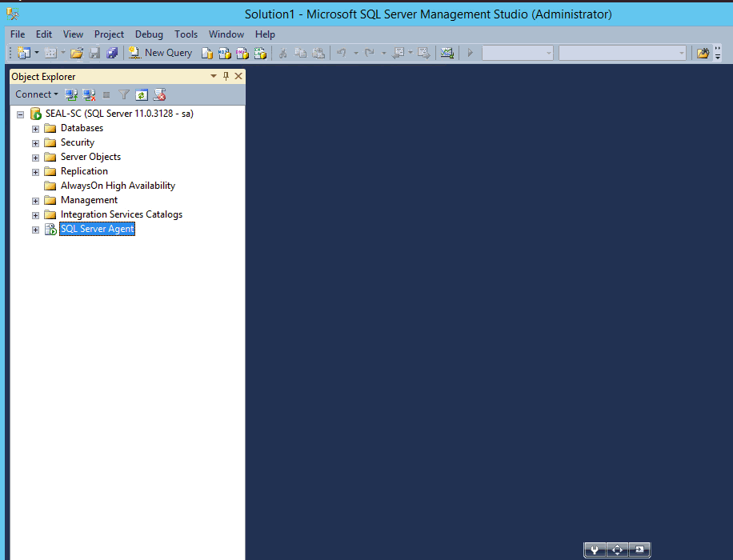The image size is (733, 560).
Task: Open the Help menu
Action: click(265, 34)
